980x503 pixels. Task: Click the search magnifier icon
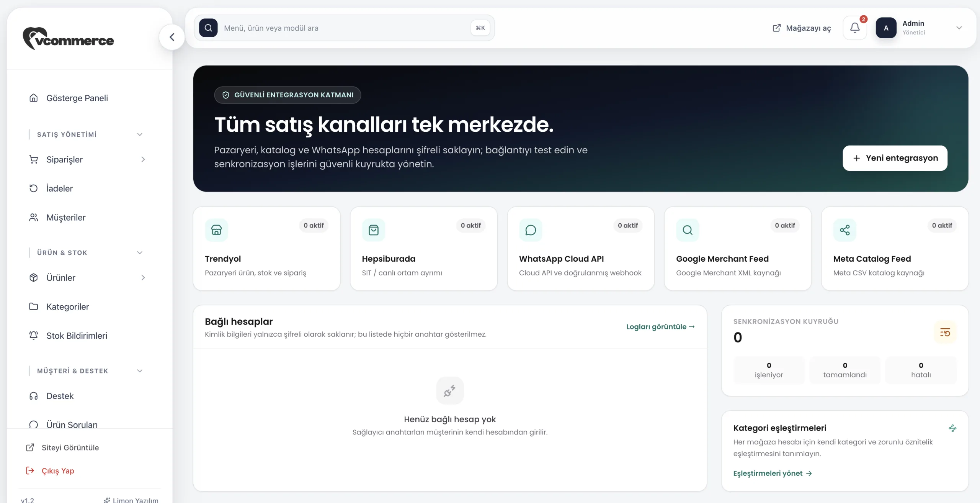(x=208, y=28)
